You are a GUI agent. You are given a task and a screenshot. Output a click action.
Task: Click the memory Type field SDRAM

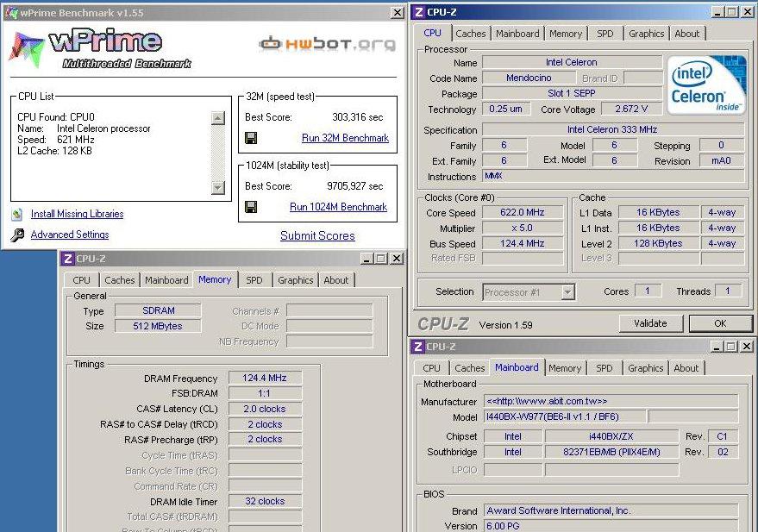tap(158, 310)
